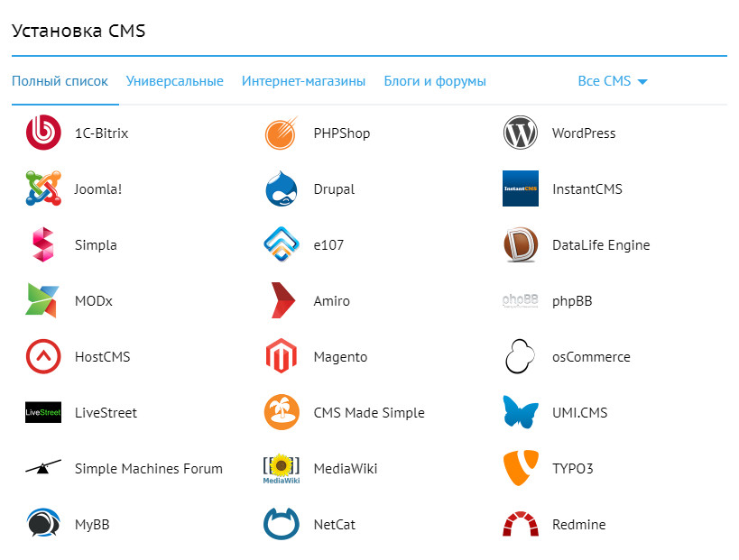Click the Joomla! text link
Viewport: 739px width, 560px height.
click(x=98, y=188)
